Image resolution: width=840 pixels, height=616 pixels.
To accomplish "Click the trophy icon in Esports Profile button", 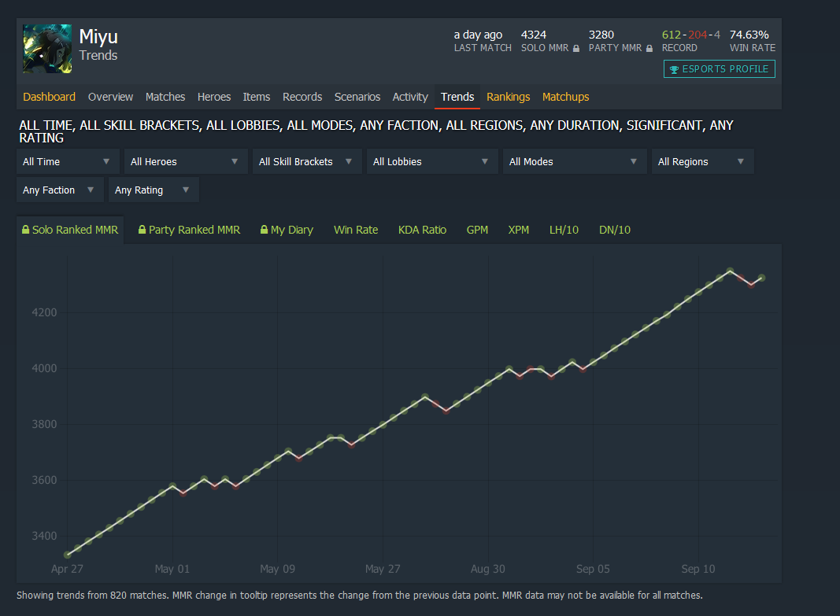I will pos(674,69).
